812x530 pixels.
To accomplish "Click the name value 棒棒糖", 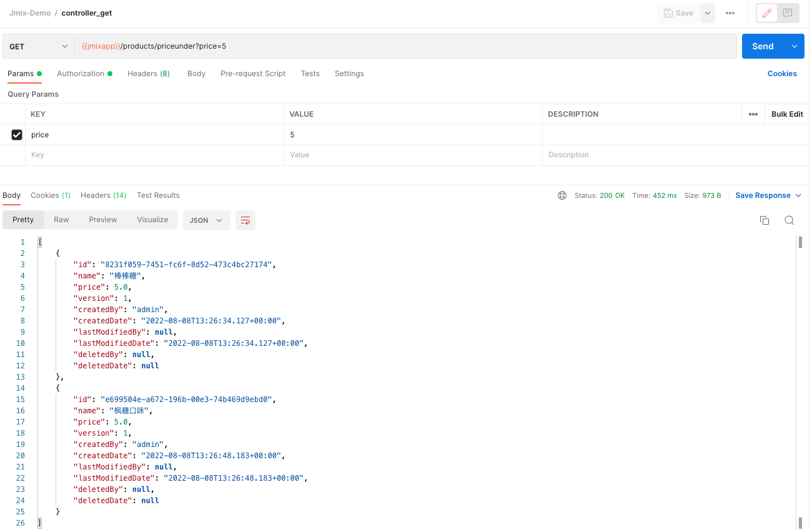I will coord(126,276).
